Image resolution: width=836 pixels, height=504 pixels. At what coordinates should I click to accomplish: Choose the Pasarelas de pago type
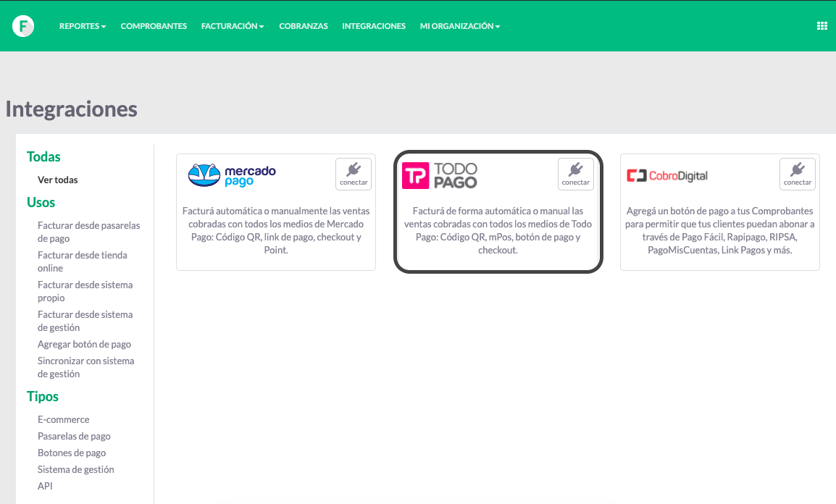pos(74,437)
